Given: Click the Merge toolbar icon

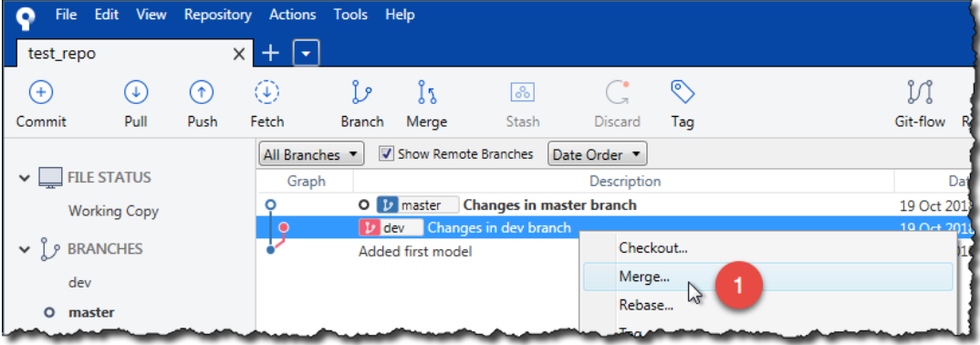Looking at the screenshot, I should (x=427, y=93).
